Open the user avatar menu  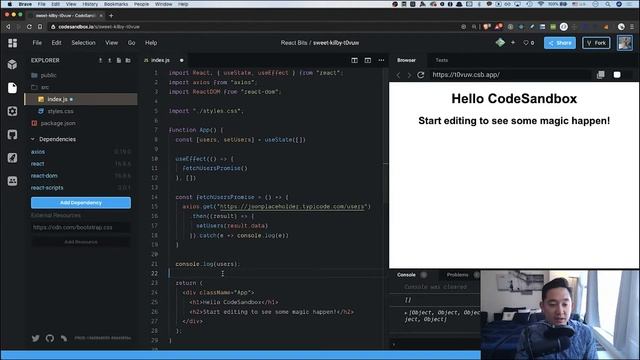[625, 43]
